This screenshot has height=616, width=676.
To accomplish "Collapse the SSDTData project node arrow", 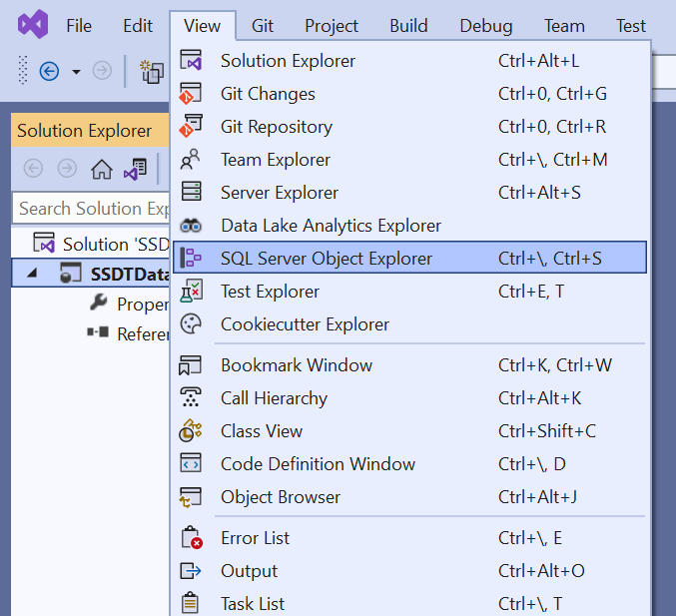I will [x=32, y=273].
